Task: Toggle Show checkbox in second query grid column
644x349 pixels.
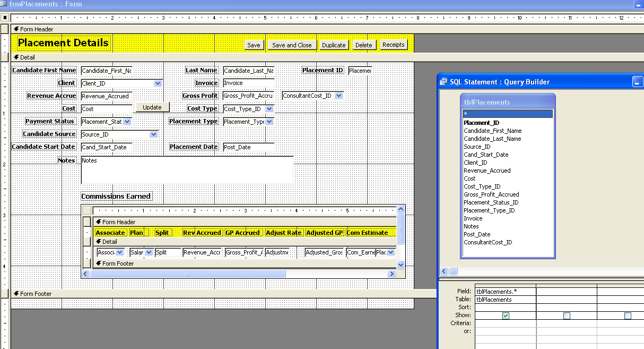Action: coord(567,316)
